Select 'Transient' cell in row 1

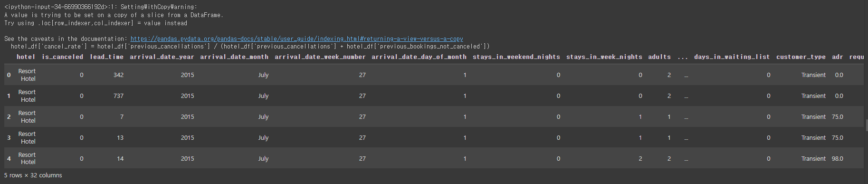tap(813, 96)
